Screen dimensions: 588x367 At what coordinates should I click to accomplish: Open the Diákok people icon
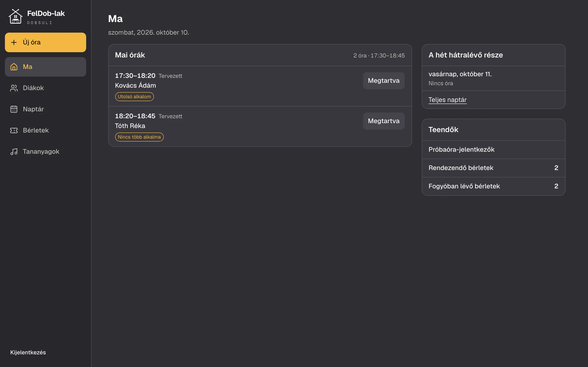(x=14, y=88)
